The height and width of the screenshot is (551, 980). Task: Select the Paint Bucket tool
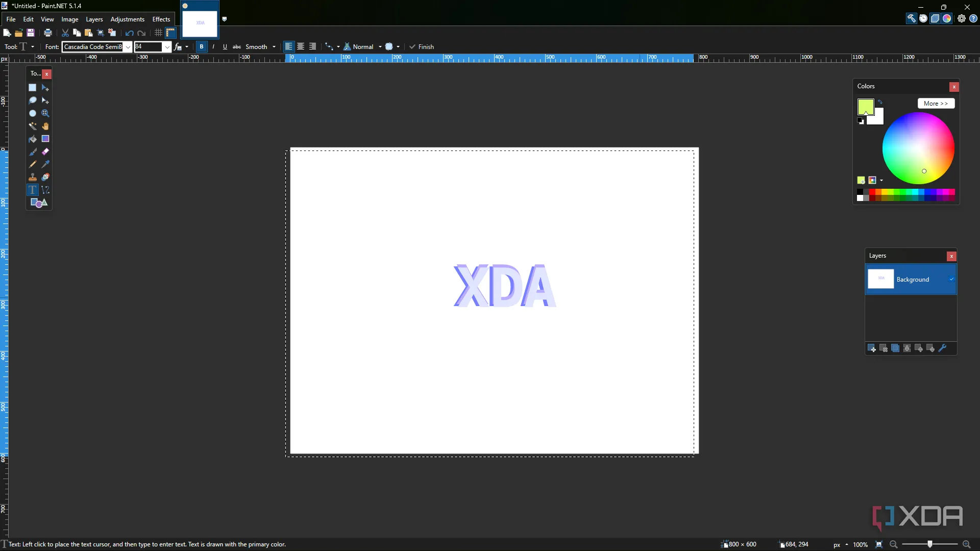point(33,139)
